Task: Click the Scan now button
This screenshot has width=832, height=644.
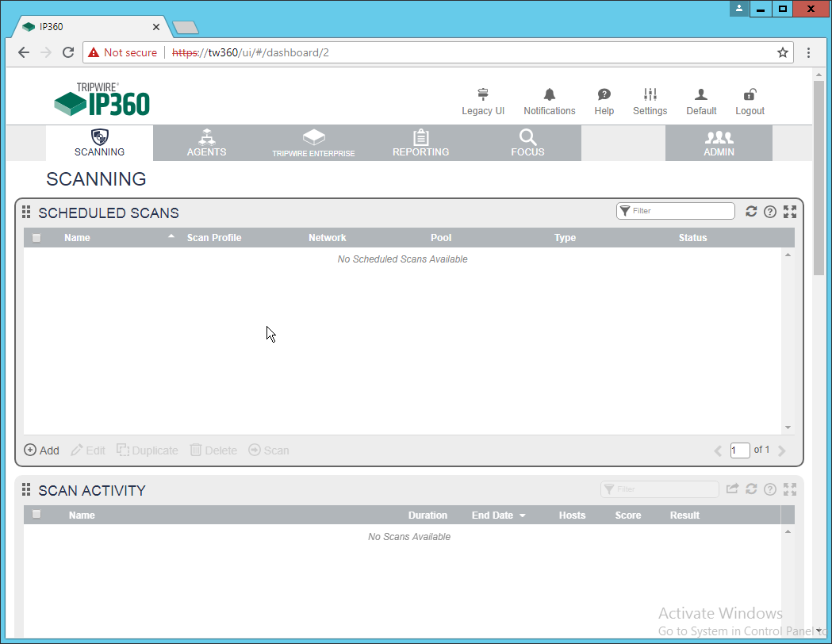Action: pos(269,450)
